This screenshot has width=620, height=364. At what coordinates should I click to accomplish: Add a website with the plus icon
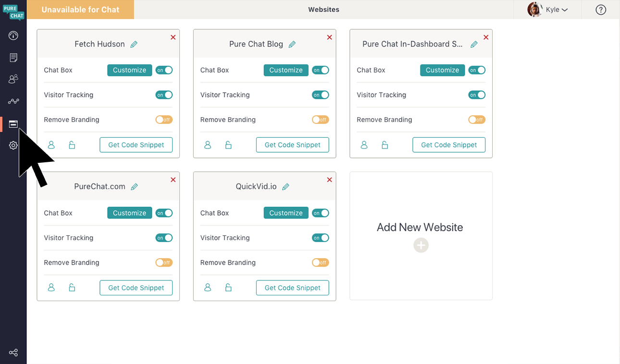(x=421, y=245)
